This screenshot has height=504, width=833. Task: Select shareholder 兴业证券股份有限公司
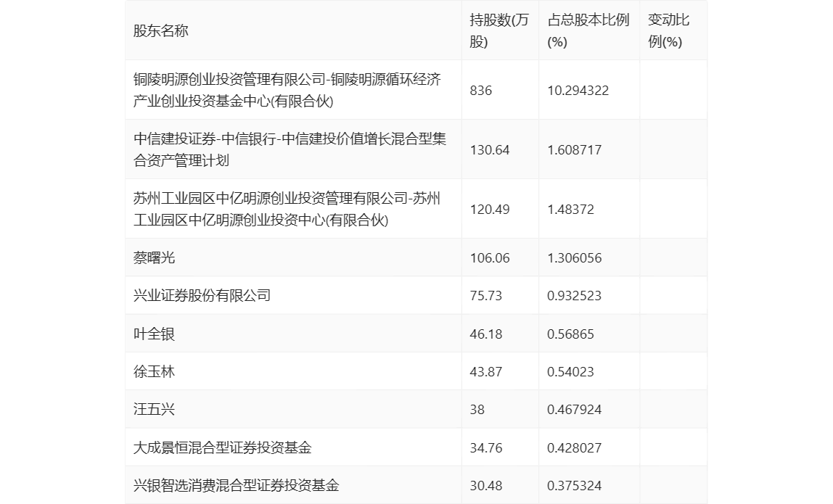[202, 295]
